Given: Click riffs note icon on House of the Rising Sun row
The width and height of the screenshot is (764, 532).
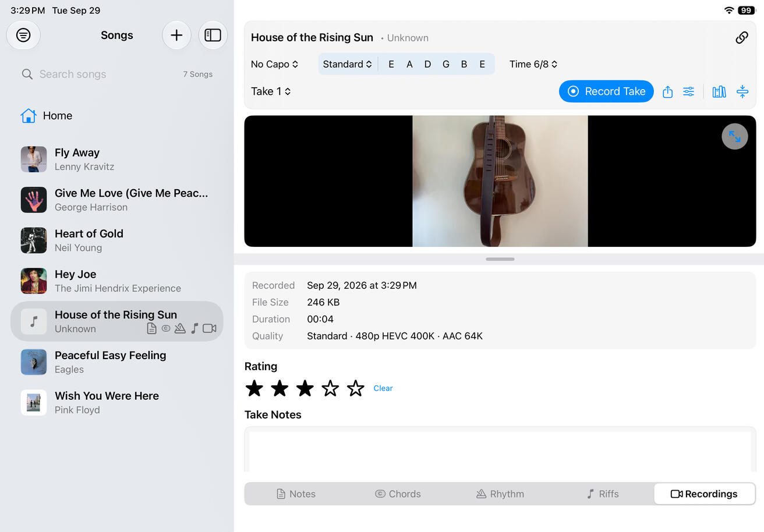Looking at the screenshot, I should 194,328.
